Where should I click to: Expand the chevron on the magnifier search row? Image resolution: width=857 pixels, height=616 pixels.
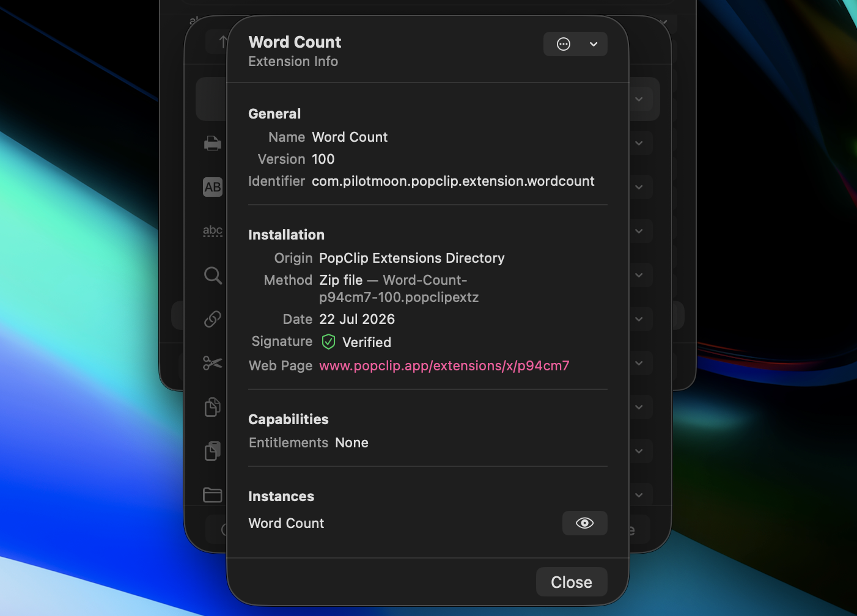(x=639, y=275)
